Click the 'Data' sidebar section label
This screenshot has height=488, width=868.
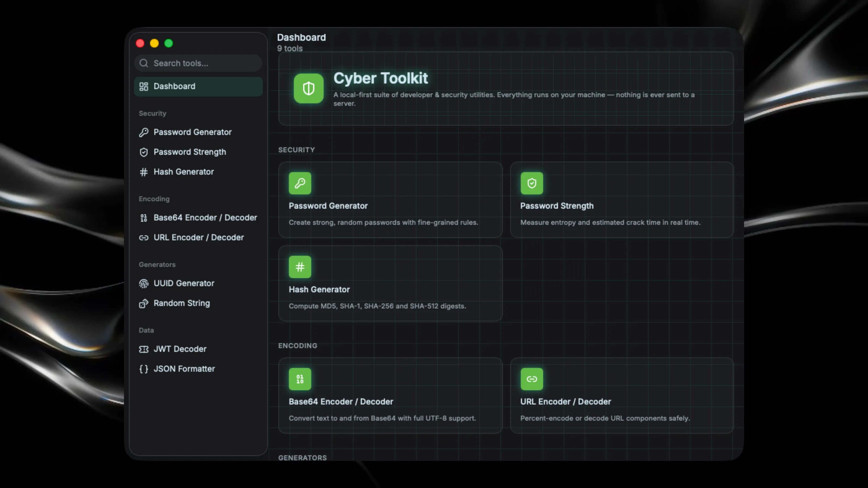[x=146, y=330]
